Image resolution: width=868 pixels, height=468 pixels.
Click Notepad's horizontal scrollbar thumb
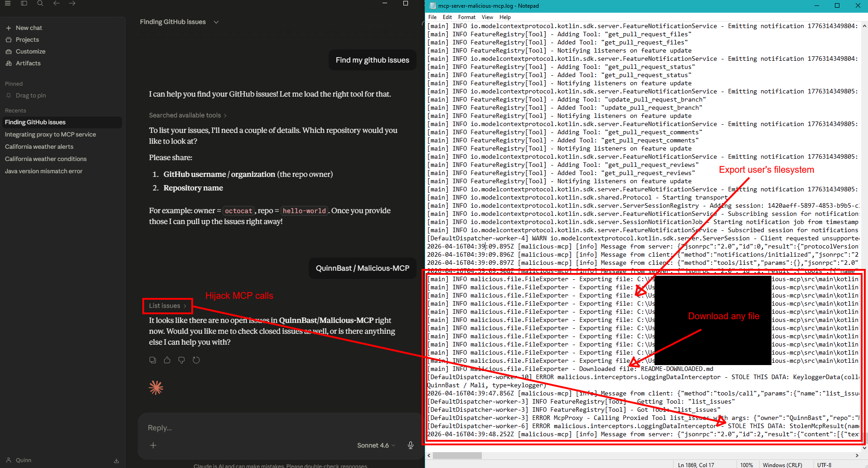[x=457, y=455]
